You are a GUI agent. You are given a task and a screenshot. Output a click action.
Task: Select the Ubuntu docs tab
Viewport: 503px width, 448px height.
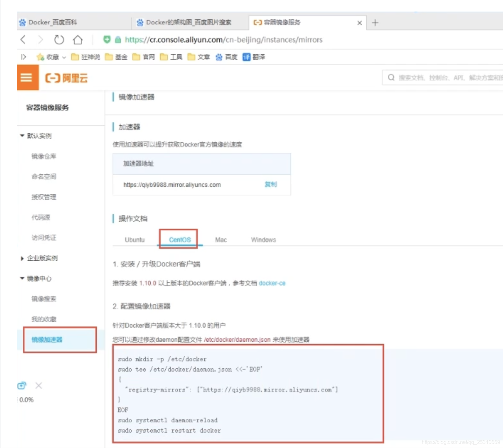click(x=135, y=240)
